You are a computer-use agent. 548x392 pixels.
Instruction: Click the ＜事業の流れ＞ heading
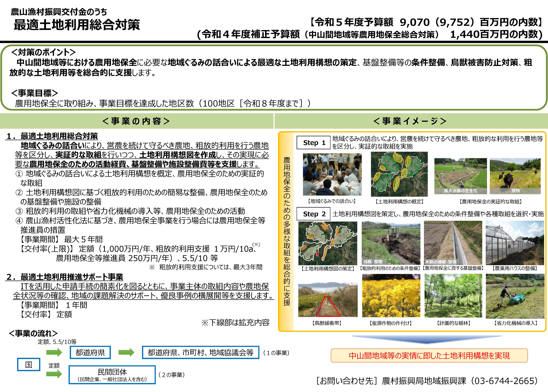pyautogui.click(x=33, y=333)
